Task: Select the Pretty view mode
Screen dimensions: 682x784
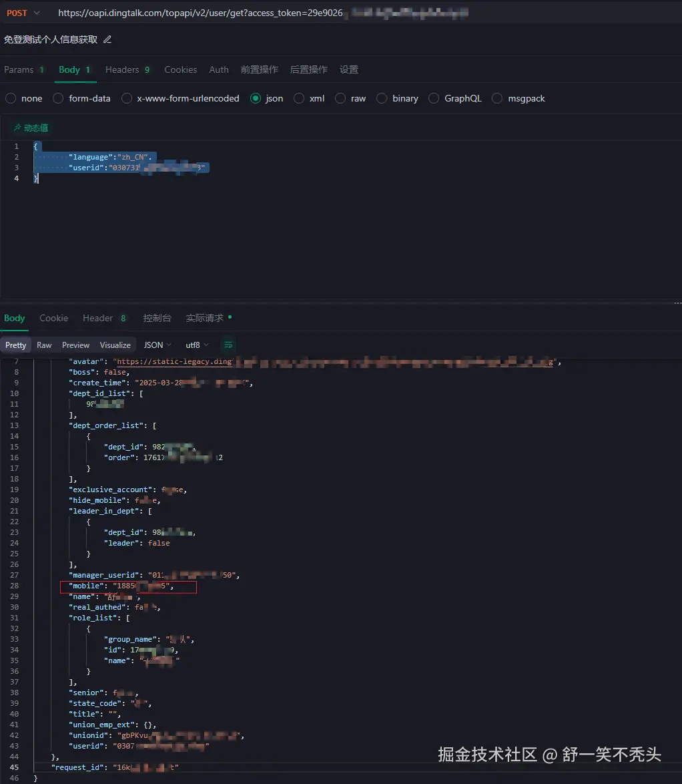Action: [x=15, y=345]
